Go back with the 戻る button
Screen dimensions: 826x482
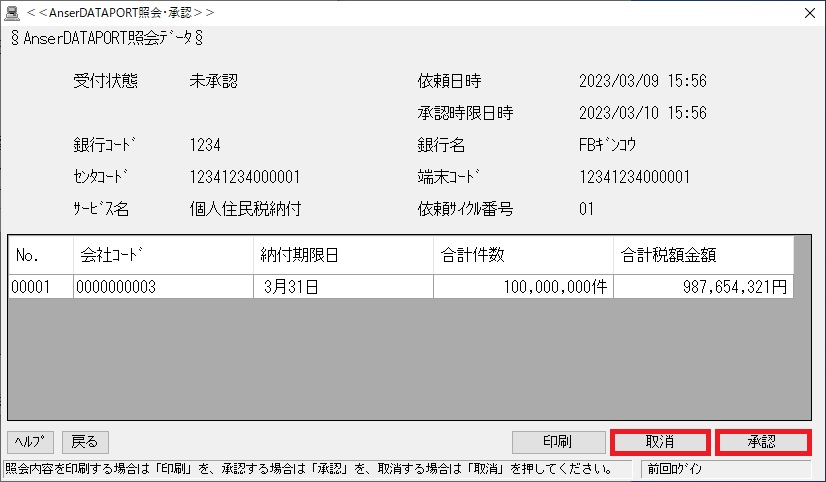coord(85,441)
